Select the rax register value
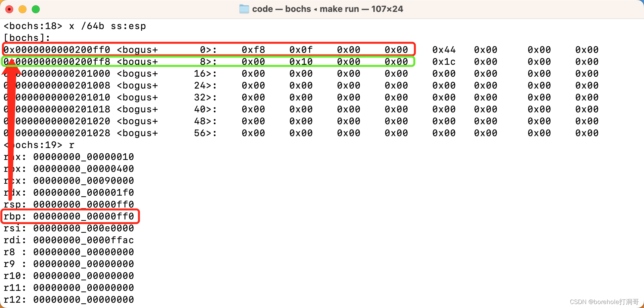Viewport: 644px width, 308px height. pyautogui.click(x=83, y=157)
